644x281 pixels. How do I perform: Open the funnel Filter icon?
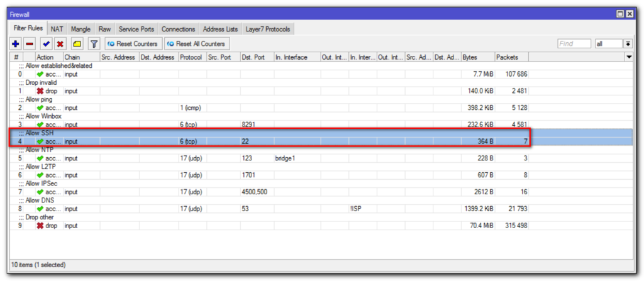coord(94,44)
